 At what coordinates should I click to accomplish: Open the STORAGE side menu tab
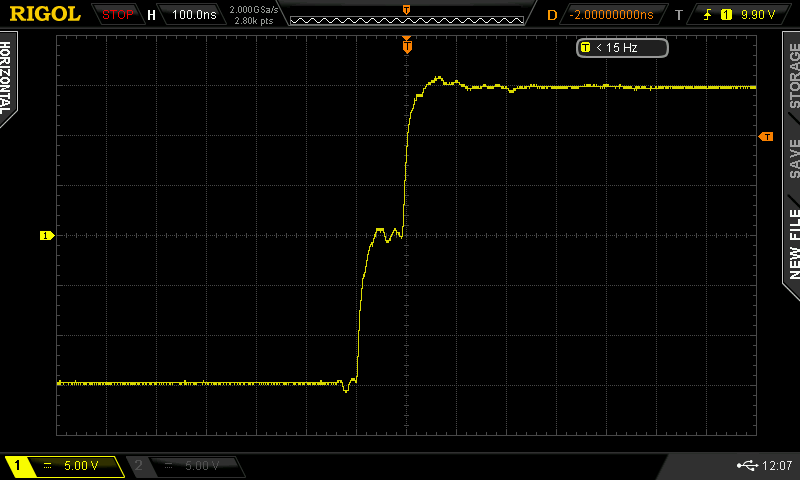[x=794, y=82]
